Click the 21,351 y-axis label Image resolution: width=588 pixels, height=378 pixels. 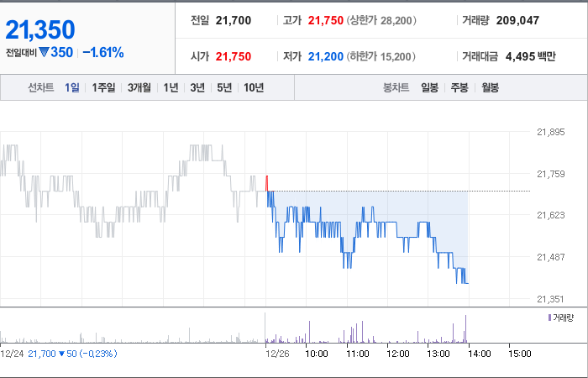[550, 299]
